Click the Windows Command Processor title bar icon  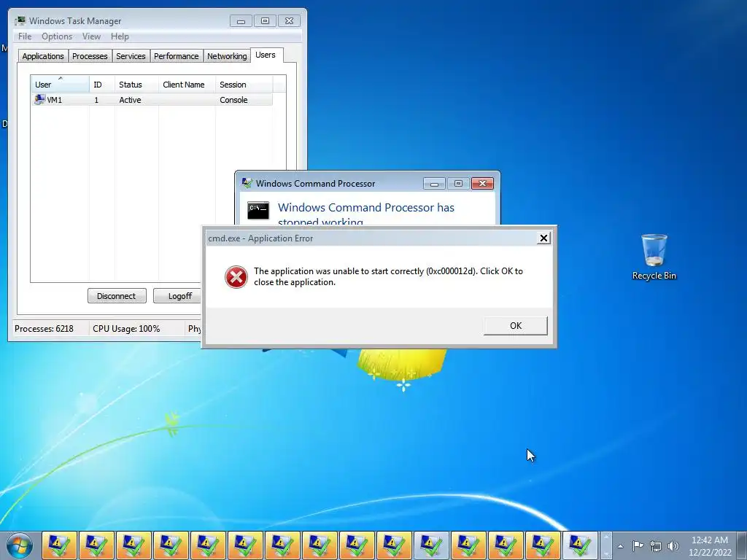[247, 183]
